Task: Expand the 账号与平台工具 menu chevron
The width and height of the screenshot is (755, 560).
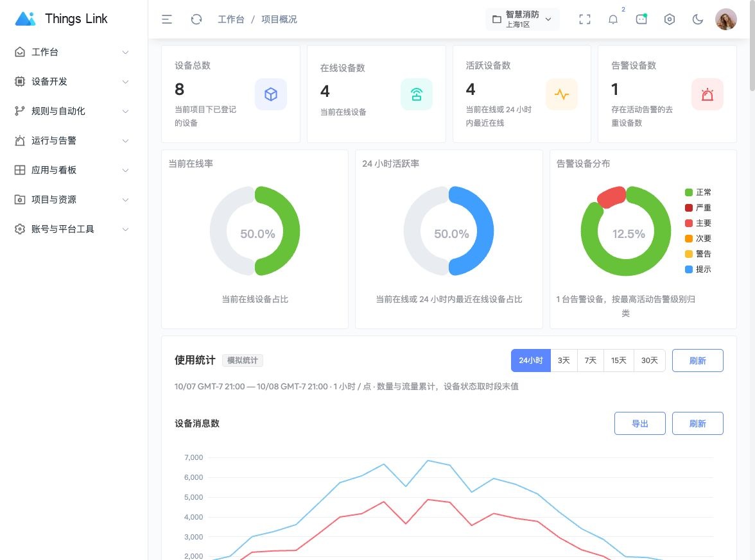Action: tap(125, 230)
